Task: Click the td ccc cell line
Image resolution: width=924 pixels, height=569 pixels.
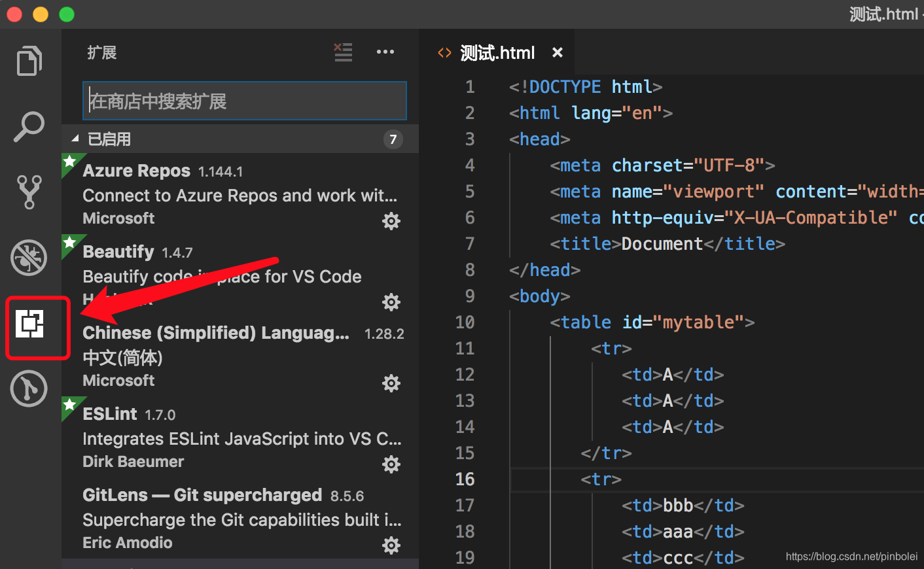Action: pos(683,557)
